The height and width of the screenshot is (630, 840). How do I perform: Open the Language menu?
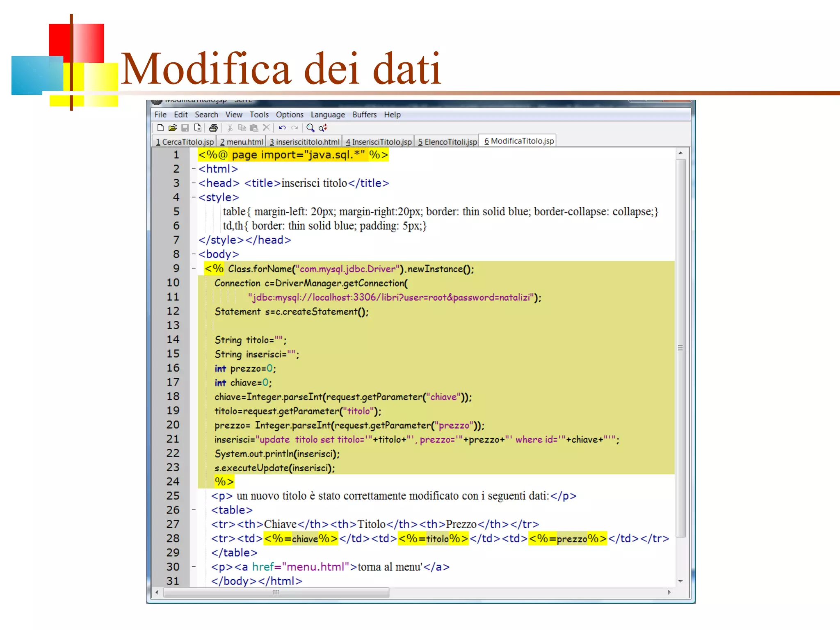point(328,115)
